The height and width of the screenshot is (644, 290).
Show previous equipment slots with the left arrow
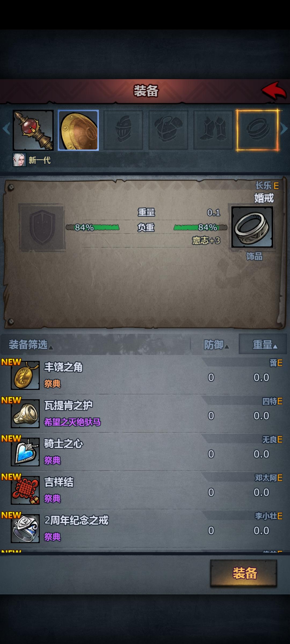click(6, 129)
